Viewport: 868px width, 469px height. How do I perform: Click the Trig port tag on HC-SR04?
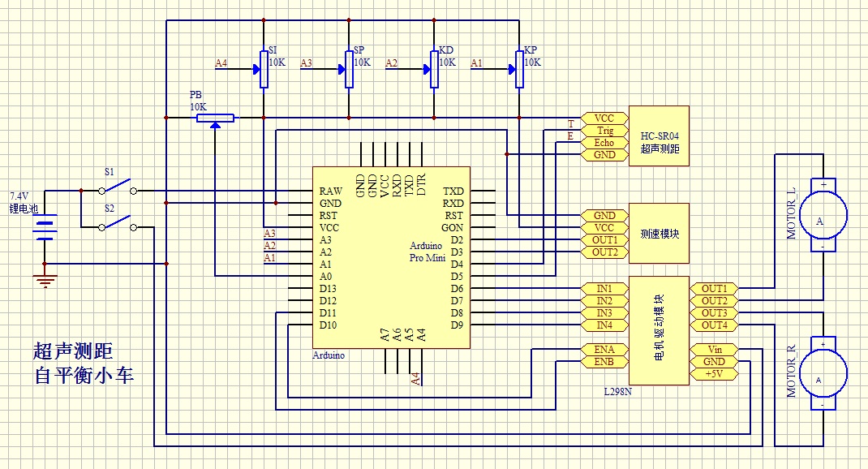[x=604, y=131]
